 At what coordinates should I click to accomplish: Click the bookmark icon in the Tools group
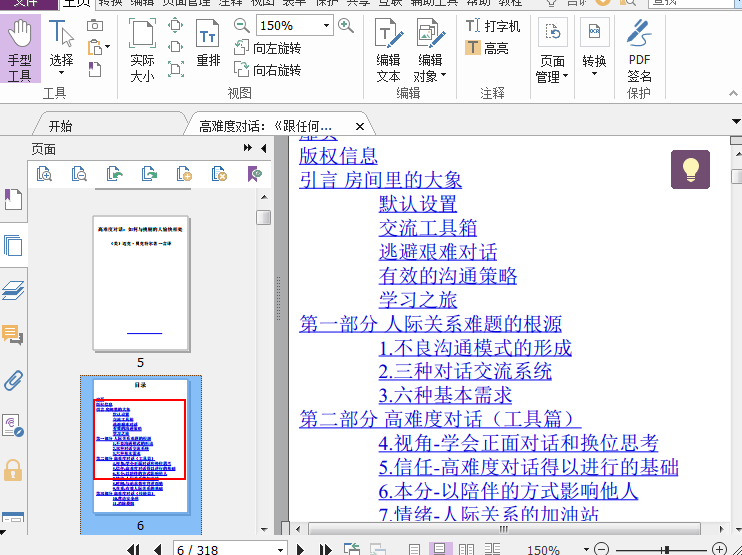coord(95,70)
